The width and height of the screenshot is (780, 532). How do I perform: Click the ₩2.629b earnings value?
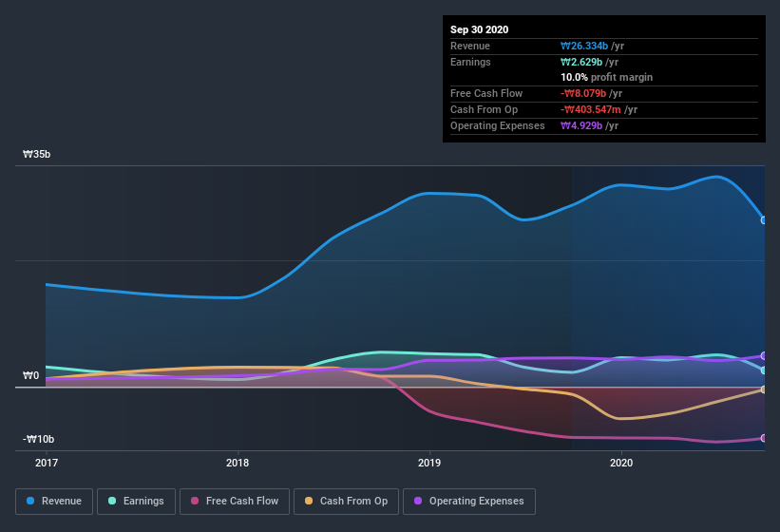(581, 62)
